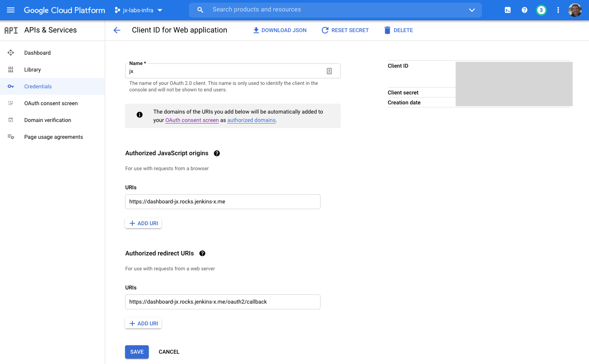
Task: Open the hamburger navigation menu
Action: [x=11, y=10]
